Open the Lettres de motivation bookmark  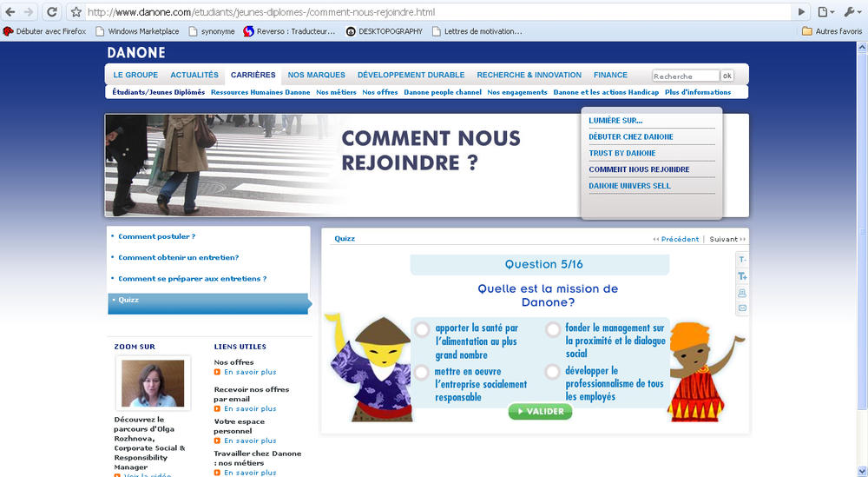(477, 31)
